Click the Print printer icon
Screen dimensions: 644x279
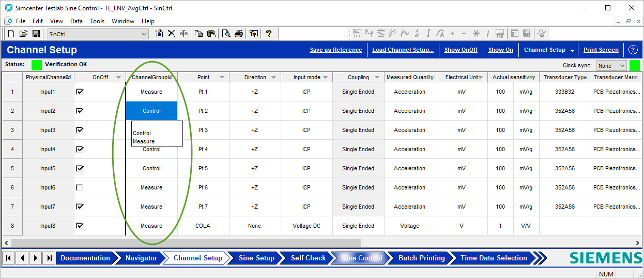[238, 34]
